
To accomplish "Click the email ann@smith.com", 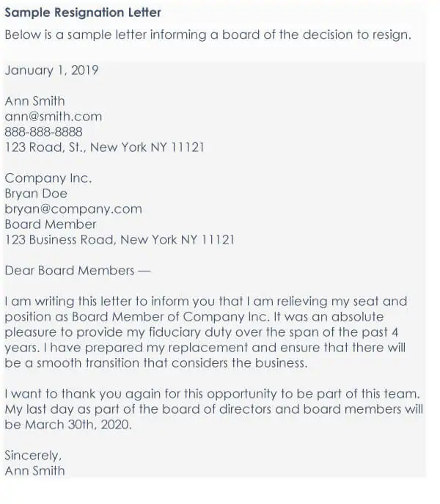I will (x=54, y=117).
